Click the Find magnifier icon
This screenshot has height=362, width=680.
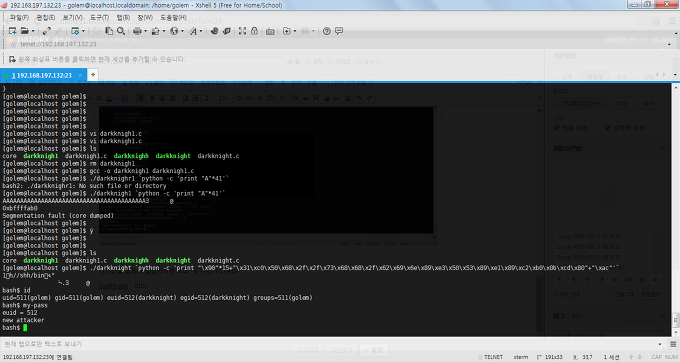(121, 31)
